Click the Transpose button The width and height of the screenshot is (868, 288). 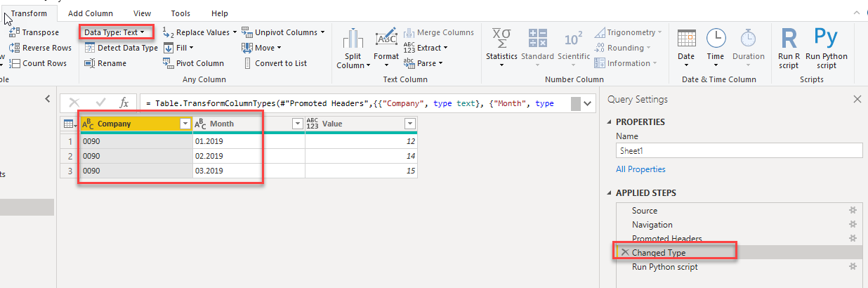click(x=34, y=32)
